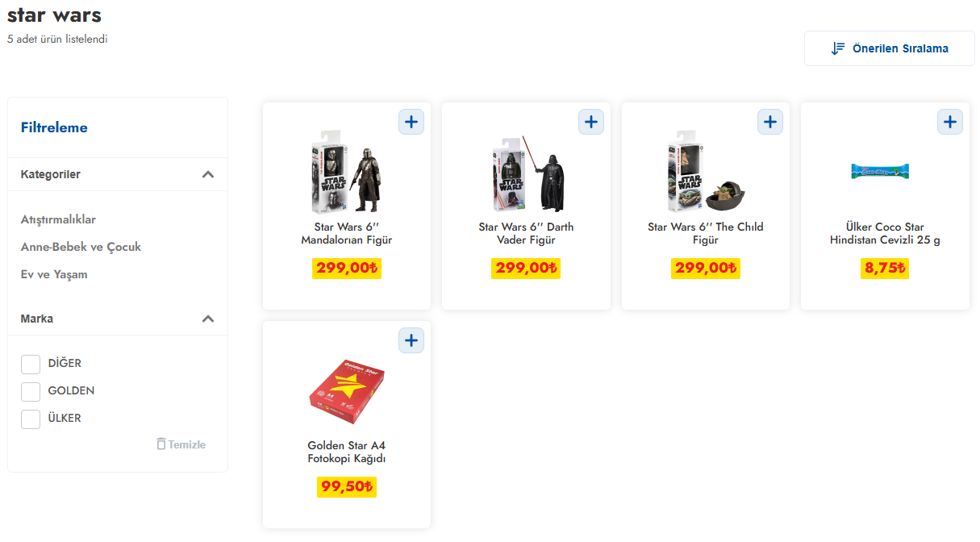
Task: Select the Atıştırmalıklar category
Action: [58, 219]
